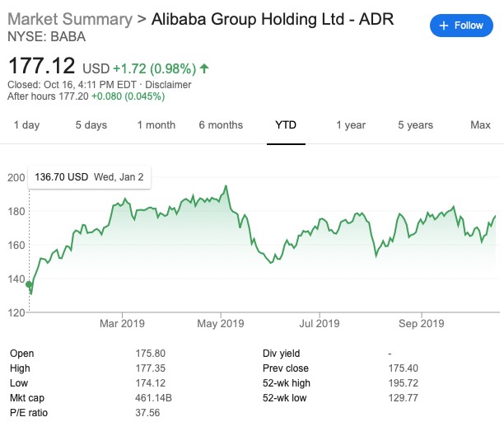Click the Mar 2019 axis label

(x=121, y=323)
